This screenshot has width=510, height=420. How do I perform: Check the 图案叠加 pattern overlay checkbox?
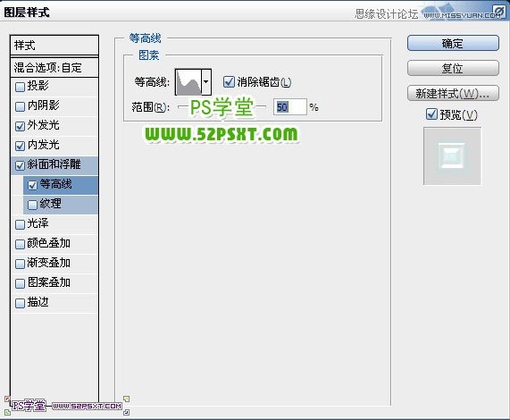click(x=20, y=283)
